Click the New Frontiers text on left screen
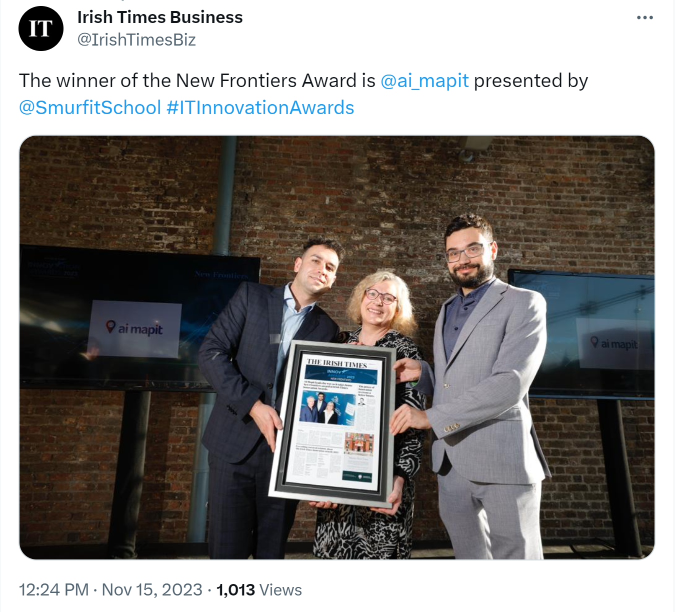This screenshot has width=700, height=612. [222, 274]
